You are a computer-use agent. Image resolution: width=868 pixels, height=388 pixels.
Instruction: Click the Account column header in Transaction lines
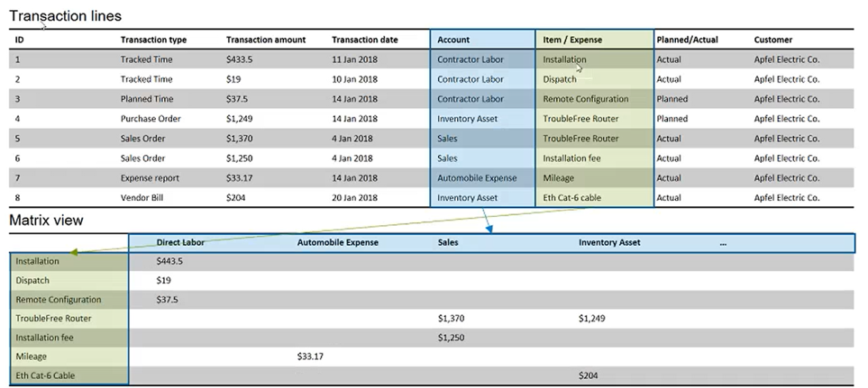[x=452, y=40]
